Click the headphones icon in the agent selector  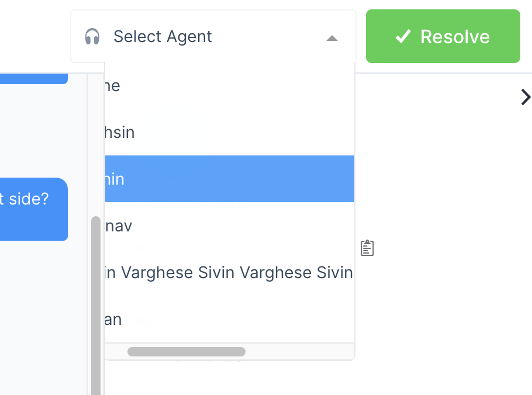[92, 37]
